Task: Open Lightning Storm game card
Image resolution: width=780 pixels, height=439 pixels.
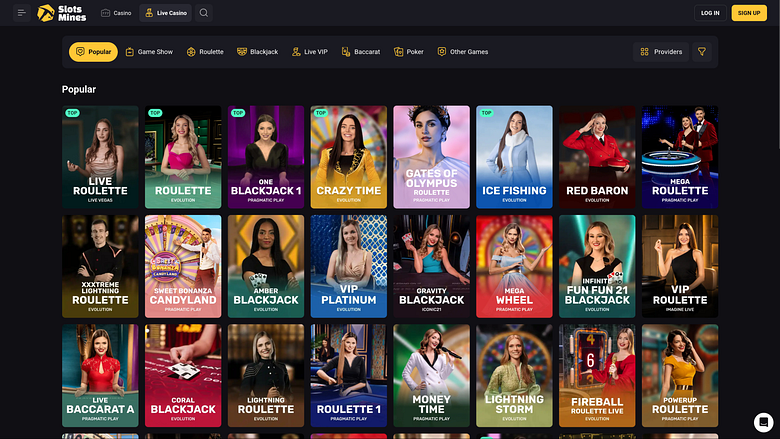Action: (514, 375)
